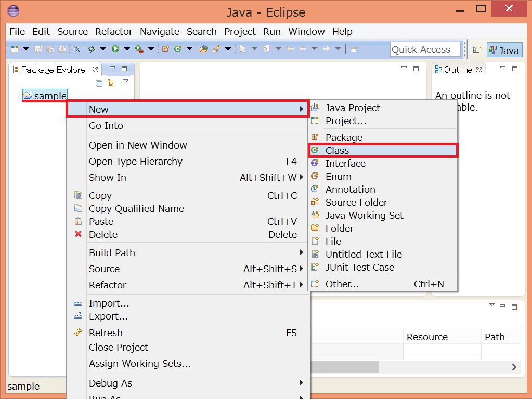Open the File menu

[x=17, y=32]
